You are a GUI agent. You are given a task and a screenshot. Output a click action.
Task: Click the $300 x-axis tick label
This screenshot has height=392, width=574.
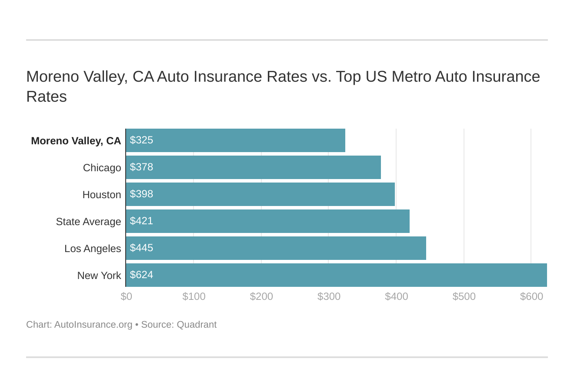pyautogui.click(x=329, y=296)
